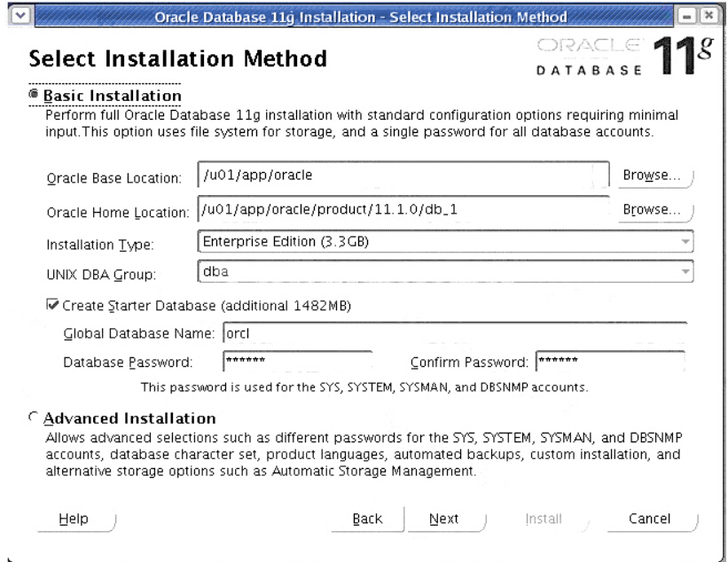The image size is (728, 562).
Task: Click the window title bar text
Action: pos(361,17)
